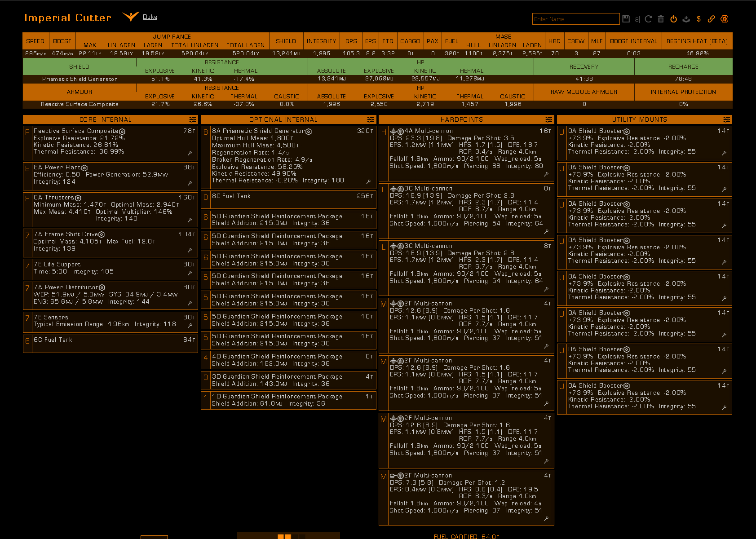Viewport: 756px width, 539px height.
Task: Click the RAW MODULE ARMOUR header
Action: [584, 92]
